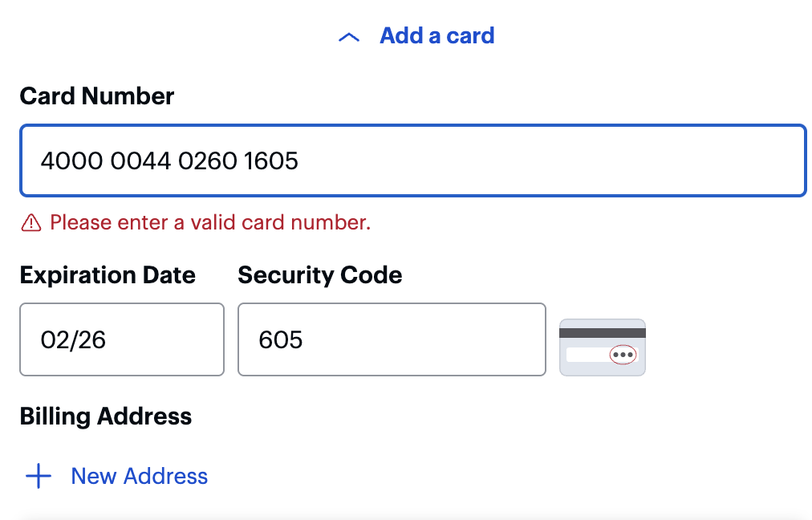Click the Card Number label
The image size is (812, 520).
pos(97,96)
